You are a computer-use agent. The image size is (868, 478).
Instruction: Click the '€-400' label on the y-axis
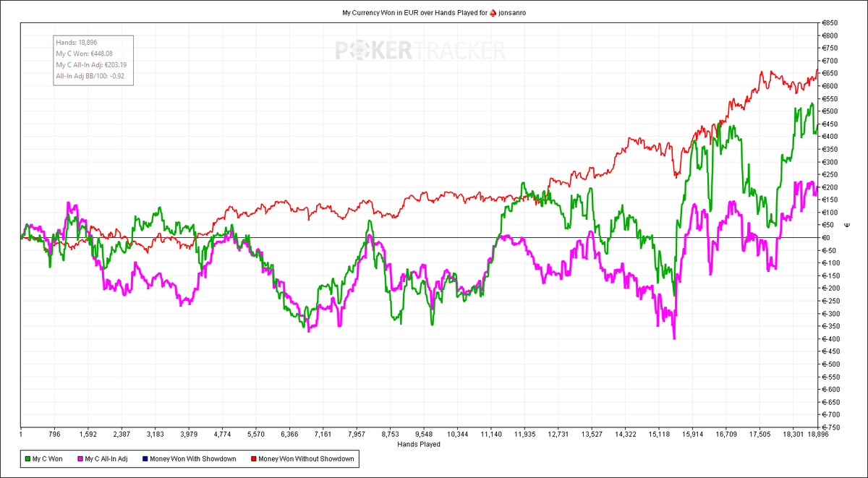832,339
